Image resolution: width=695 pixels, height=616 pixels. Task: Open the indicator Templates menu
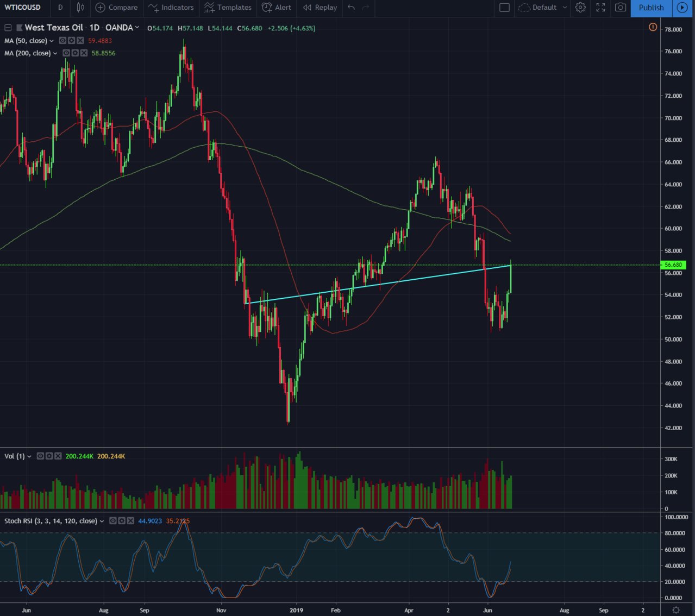point(228,8)
